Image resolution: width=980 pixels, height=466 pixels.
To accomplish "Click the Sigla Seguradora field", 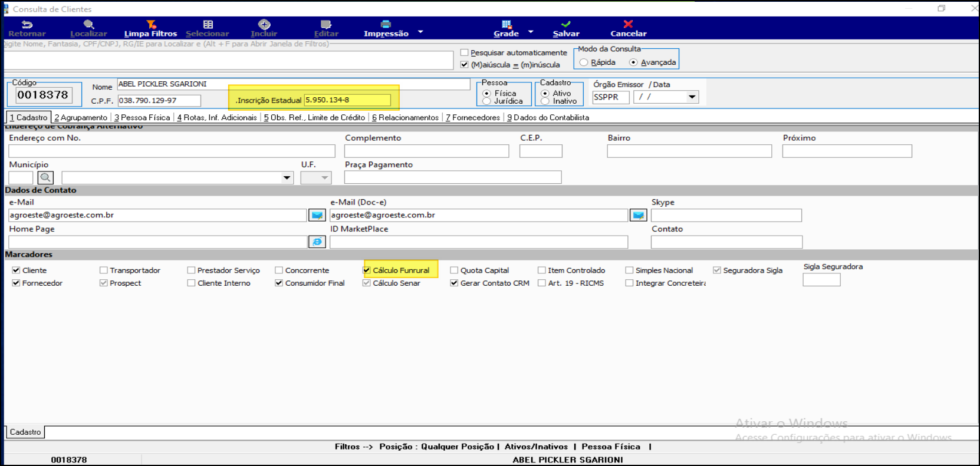I will point(821,280).
